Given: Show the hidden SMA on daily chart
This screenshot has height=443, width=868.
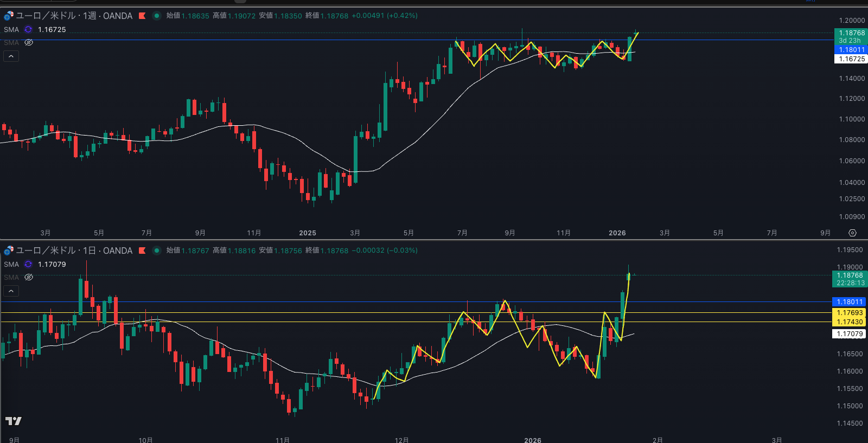Looking at the screenshot, I should [x=29, y=278].
